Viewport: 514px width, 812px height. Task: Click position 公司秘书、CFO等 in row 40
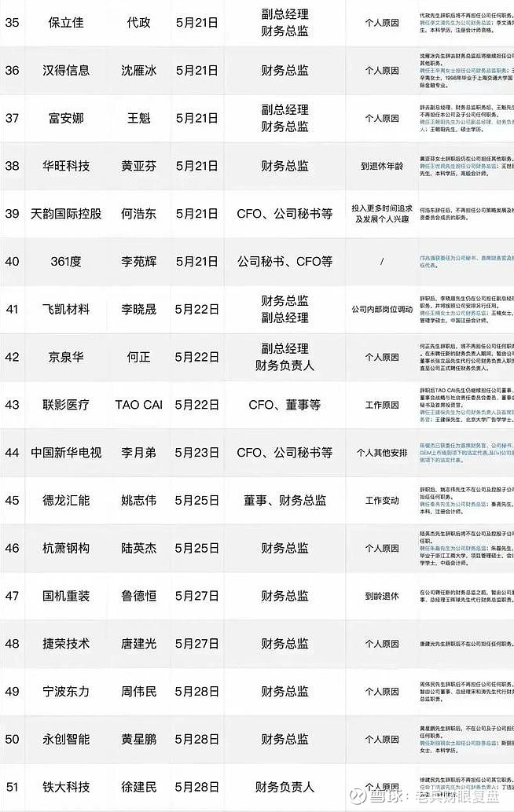285,262
